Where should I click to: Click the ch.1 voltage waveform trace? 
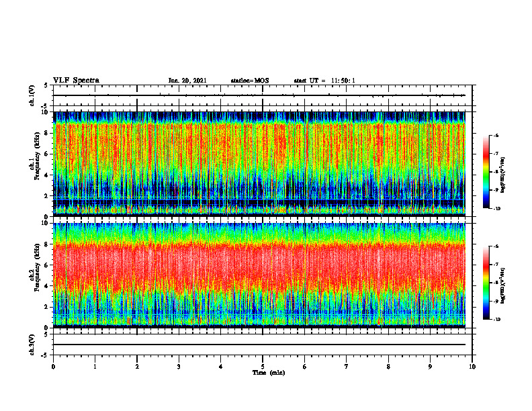[x=259, y=95]
